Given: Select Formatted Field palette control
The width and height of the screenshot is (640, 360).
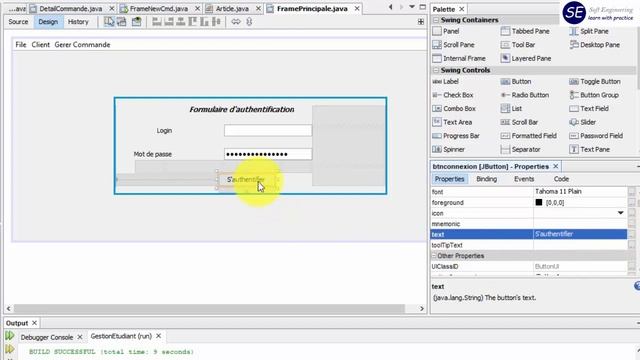Looking at the screenshot, I should 529,136.
